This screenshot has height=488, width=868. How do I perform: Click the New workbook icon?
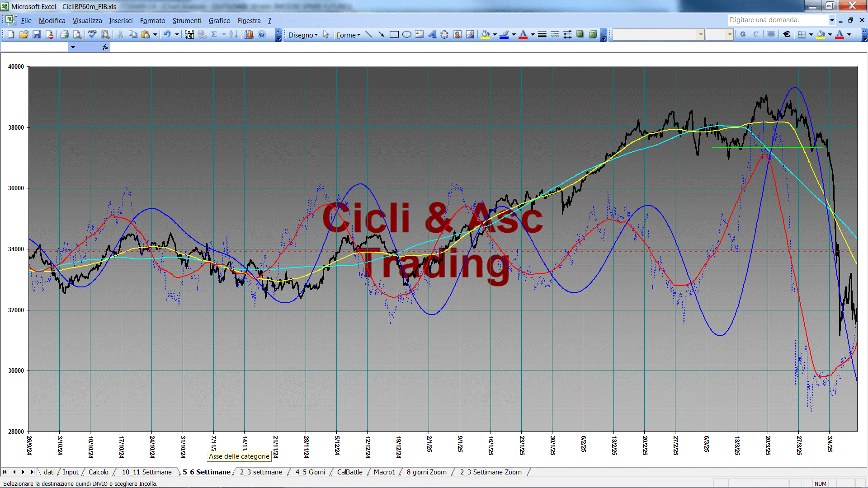coord(11,34)
